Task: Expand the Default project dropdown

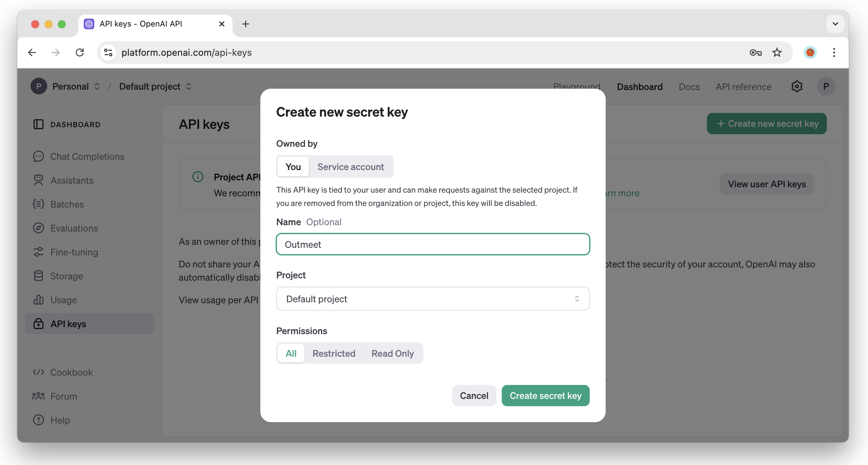Action: pos(432,298)
